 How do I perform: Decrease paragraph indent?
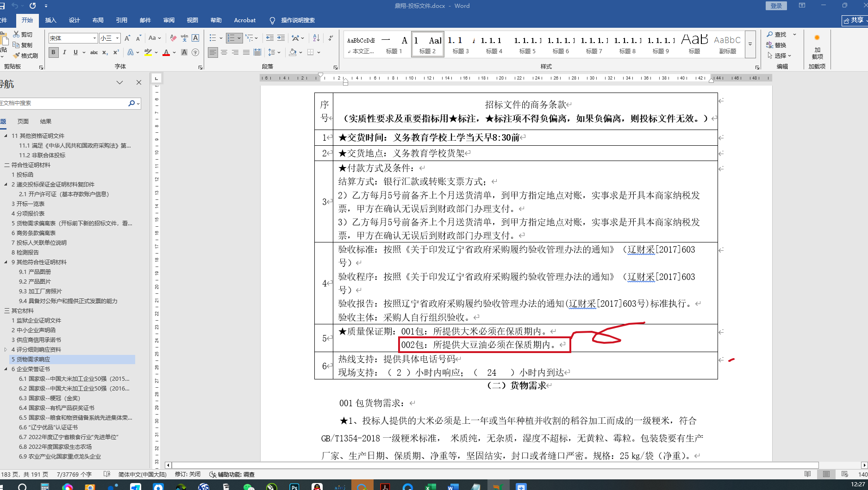(270, 38)
